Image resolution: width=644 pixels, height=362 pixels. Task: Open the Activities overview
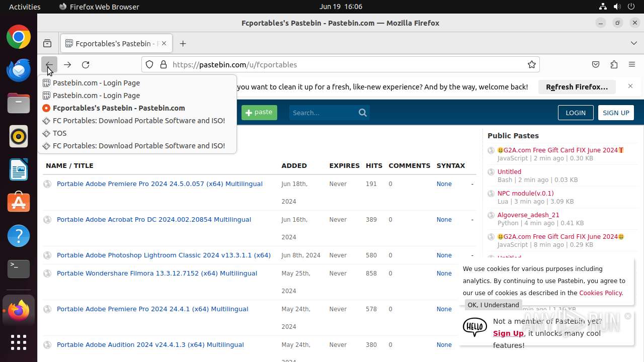(x=25, y=7)
